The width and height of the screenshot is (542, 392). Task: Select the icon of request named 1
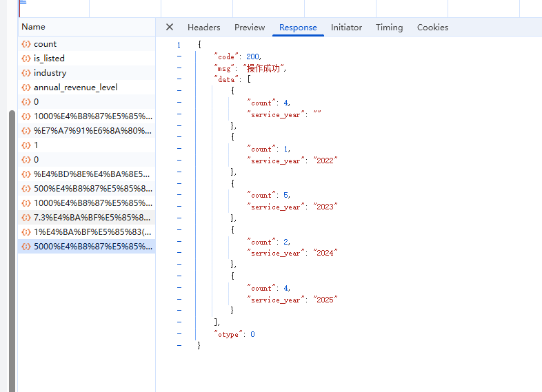click(26, 145)
